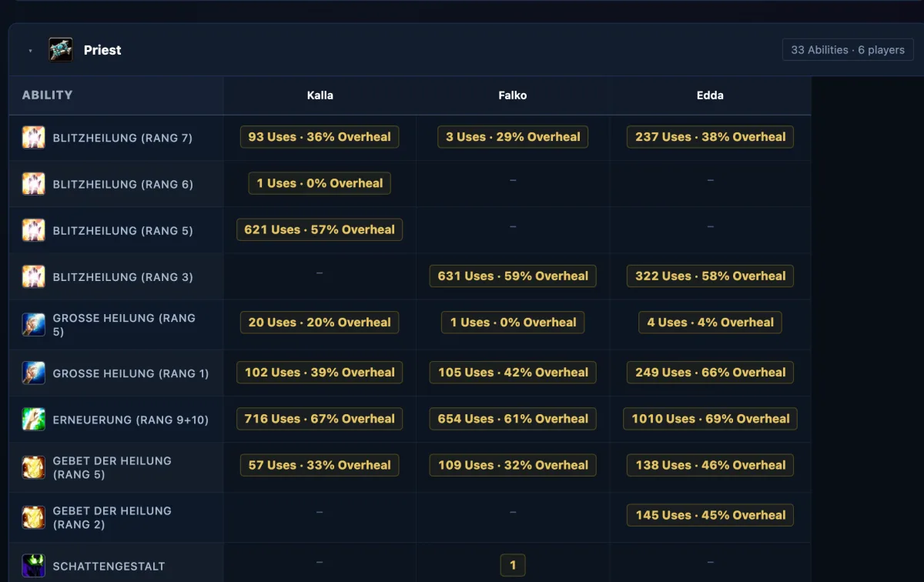Screen dimensions: 924x582
Task: Click the 138 Uses · 46% Overheal badge
Action: [x=710, y=465]
